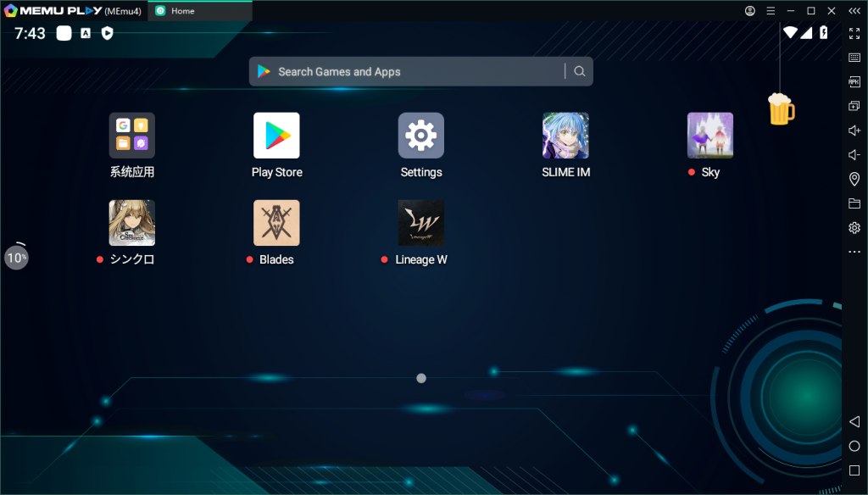Open the 系统应用 app folder
The width and height of the screenshot is (868, 495).
(131, 135)
